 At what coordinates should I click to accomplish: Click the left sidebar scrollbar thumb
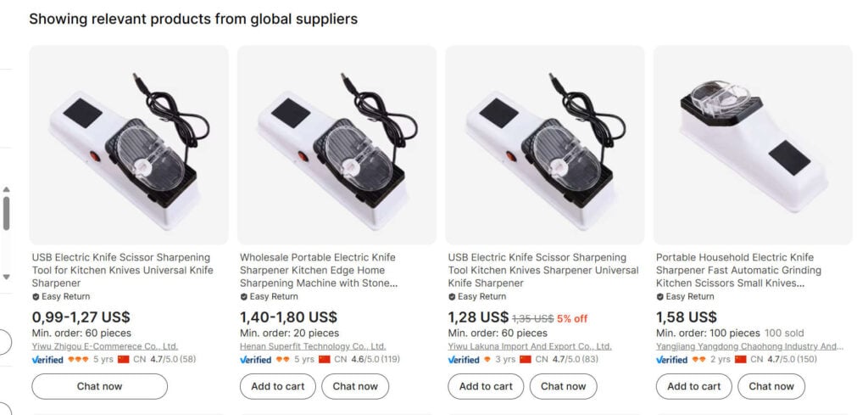point(7,213)
